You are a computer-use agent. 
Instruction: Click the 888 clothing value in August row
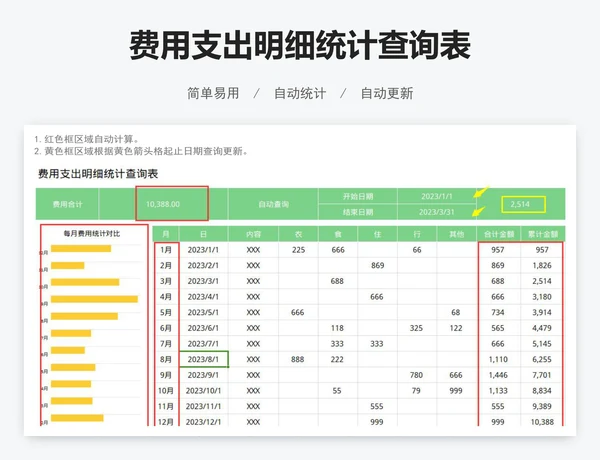[x=297, y=359]
